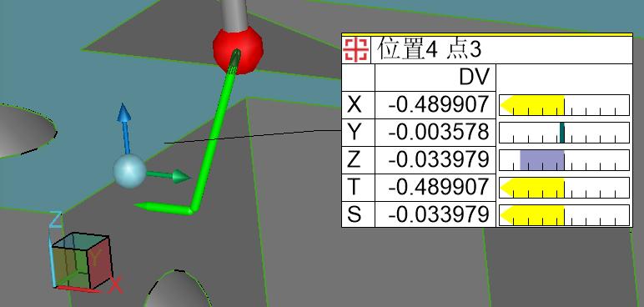Select the Z deviation value -0.033979
This screenshot has height=307, width=644.
(x=439, y=159)
